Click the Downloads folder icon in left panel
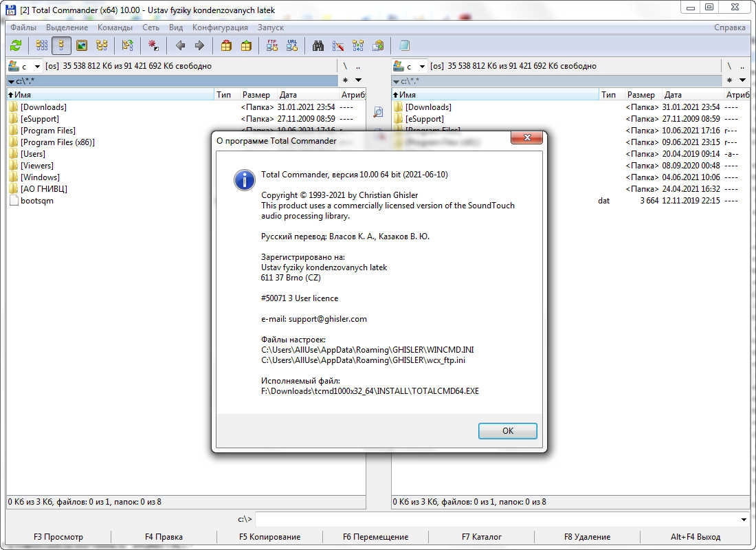This screenshot has height=550, width=756. (x=14, y=107)
